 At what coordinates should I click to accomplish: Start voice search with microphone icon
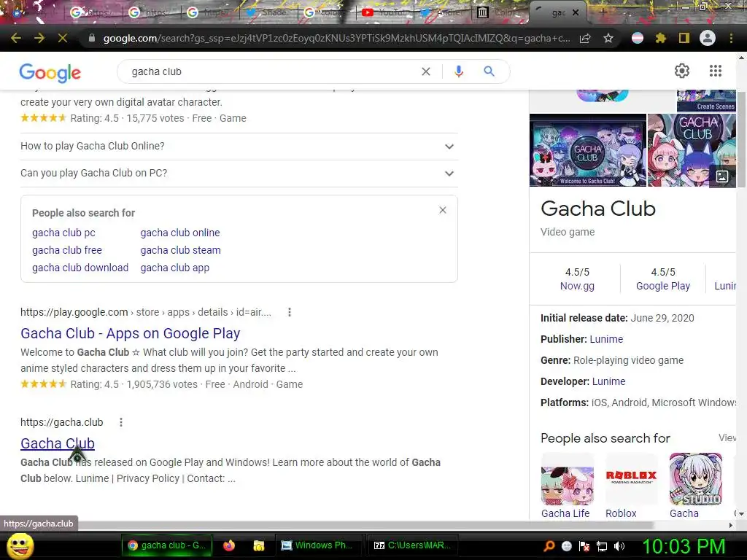pyautogui.click(x=459, y=71)
